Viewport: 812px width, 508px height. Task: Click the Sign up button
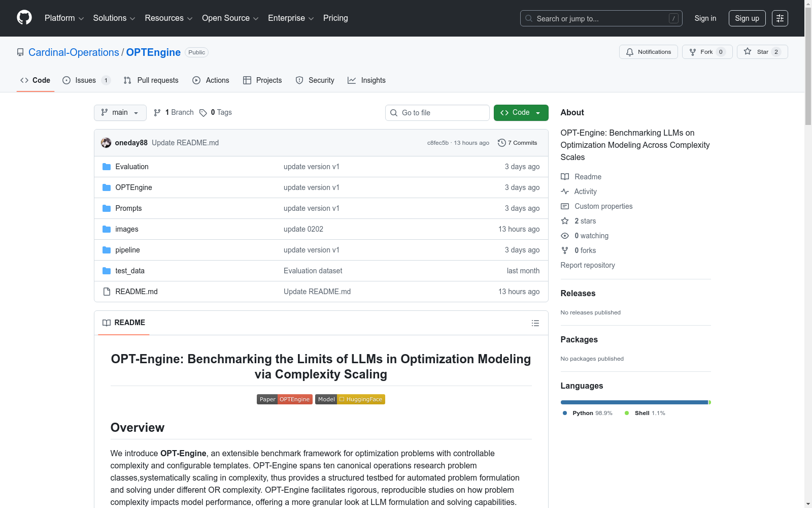click(x=747, y=18)
